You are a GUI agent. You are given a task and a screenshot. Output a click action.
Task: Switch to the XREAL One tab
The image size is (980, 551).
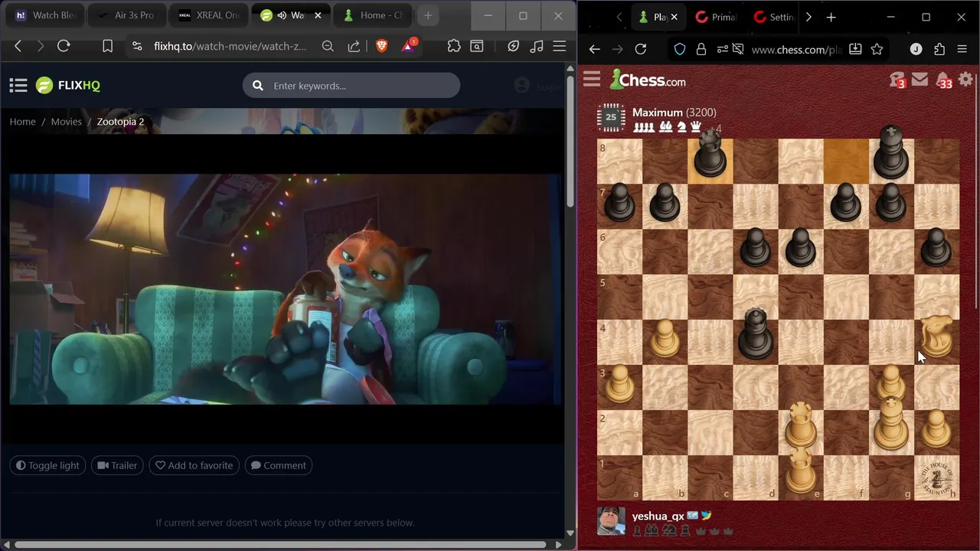click(209, 15)
